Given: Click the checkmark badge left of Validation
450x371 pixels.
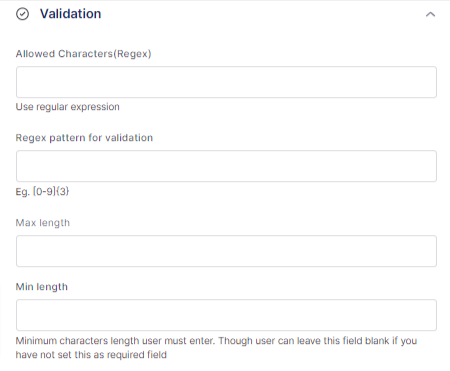Looking at the screenshot, I should (x=23, y=14).
